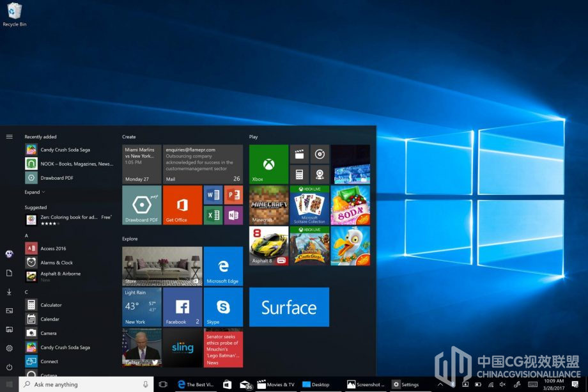The image size is (588, 392).
Task: Click the Ask me anything search box
Action: (86, 384)
